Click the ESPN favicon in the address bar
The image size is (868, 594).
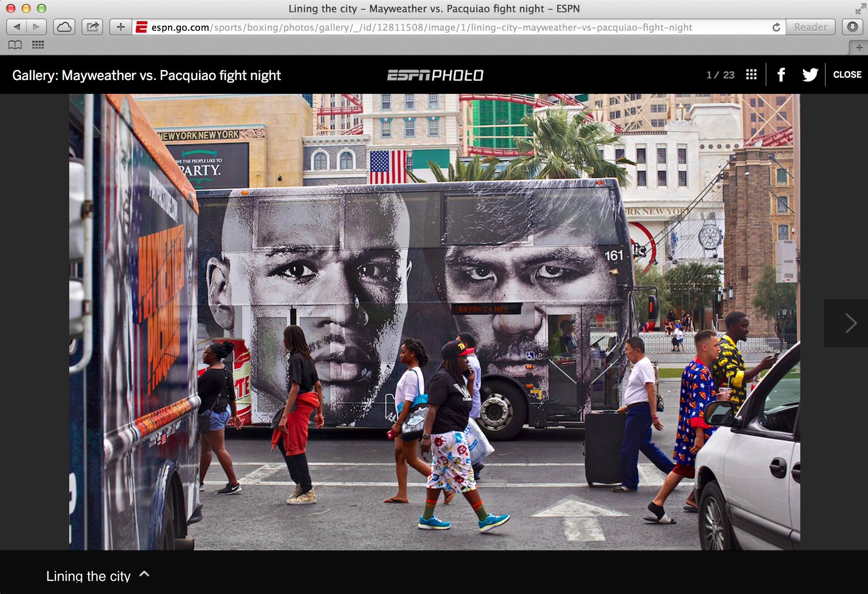[141, 27]
